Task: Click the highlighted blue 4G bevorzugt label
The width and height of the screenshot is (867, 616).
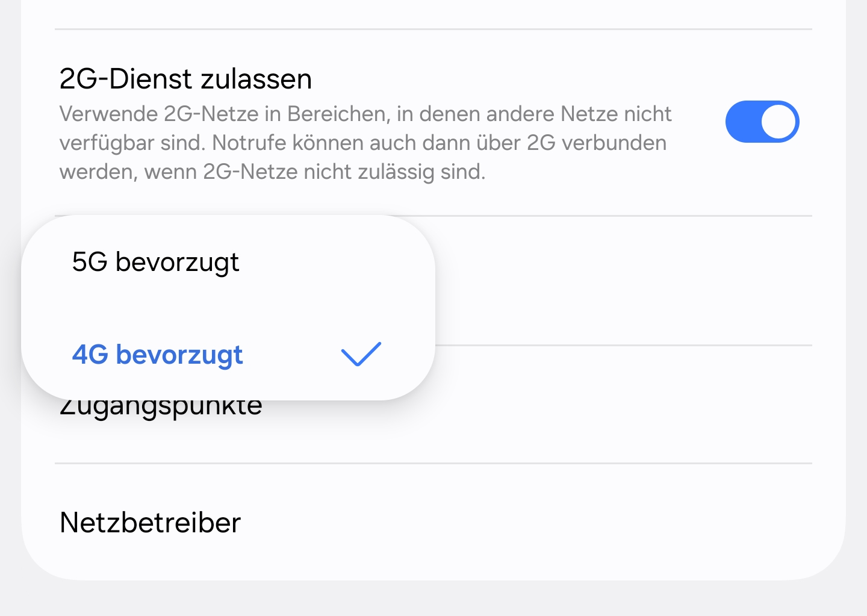Action: pos(157,355)
